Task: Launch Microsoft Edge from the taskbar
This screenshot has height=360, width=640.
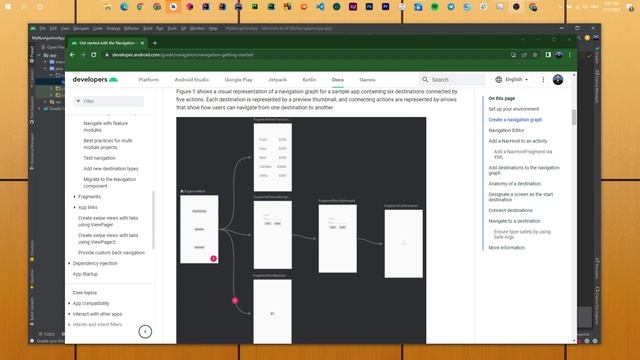Action: [124, 7]
